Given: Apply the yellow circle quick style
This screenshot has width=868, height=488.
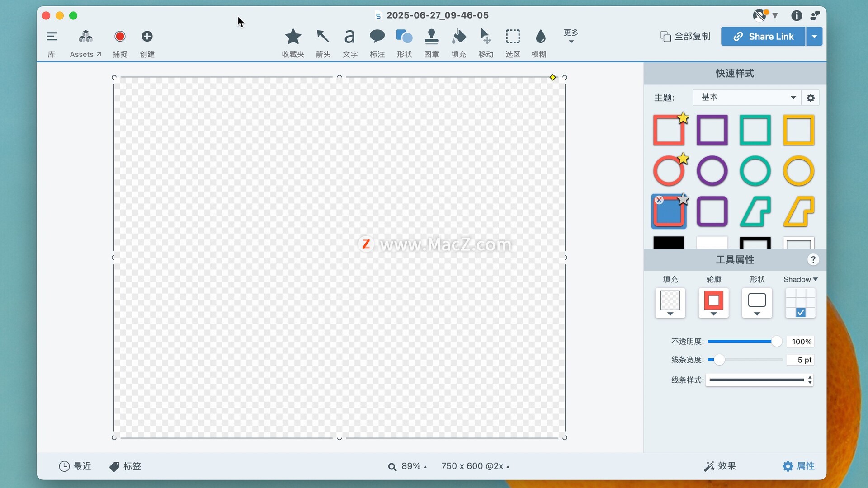Looking at the screenshot, I should coord(798,171).
